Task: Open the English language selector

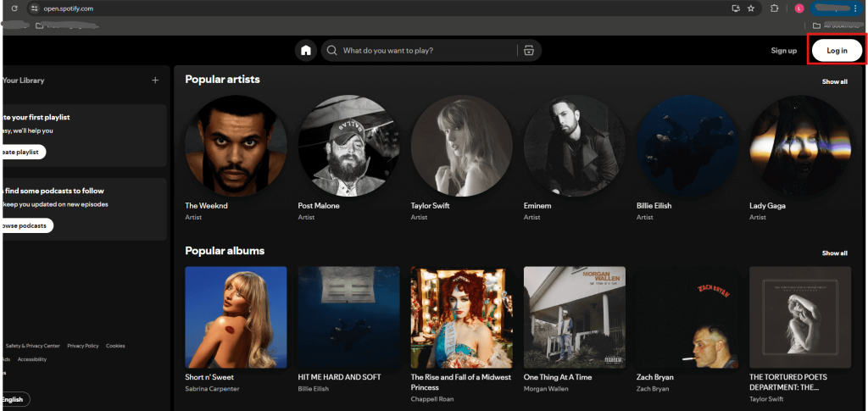Action: pyautogui.click(x=15, y=399)
